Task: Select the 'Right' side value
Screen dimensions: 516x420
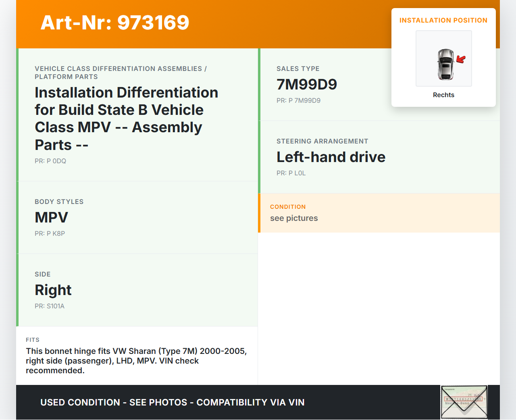Action: pos(53,290)
